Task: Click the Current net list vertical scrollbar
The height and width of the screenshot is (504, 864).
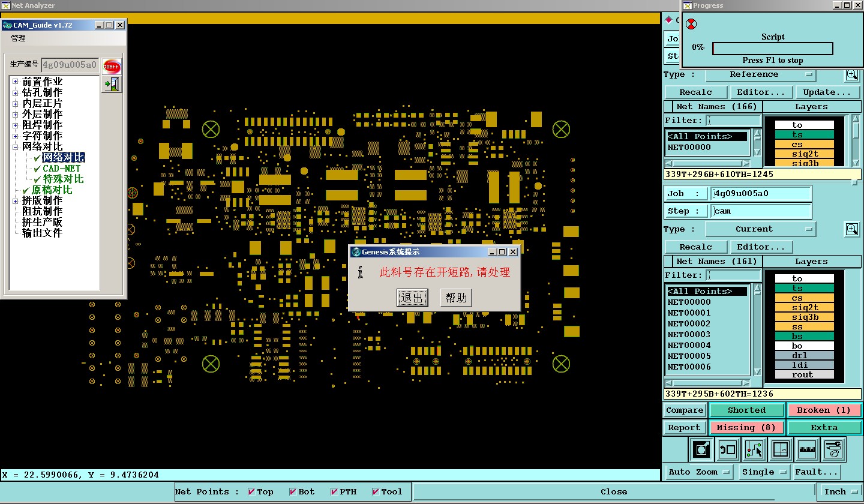Action: point(757,331)
